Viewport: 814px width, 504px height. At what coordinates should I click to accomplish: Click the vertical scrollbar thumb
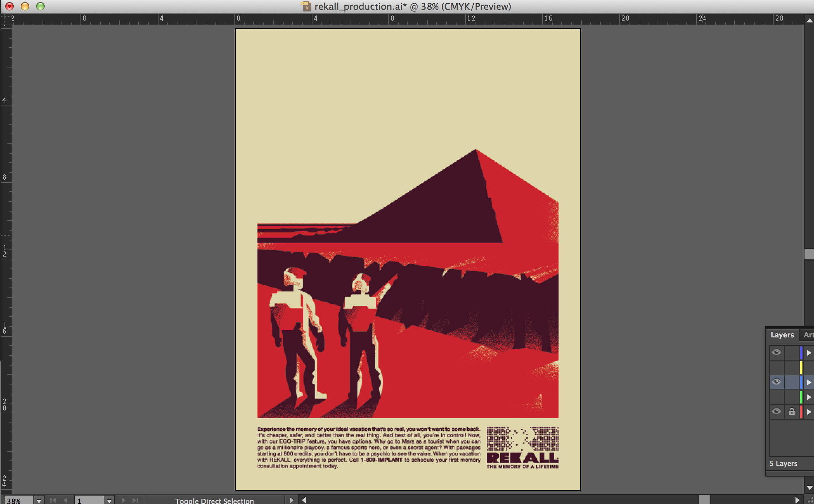[809, 254]
